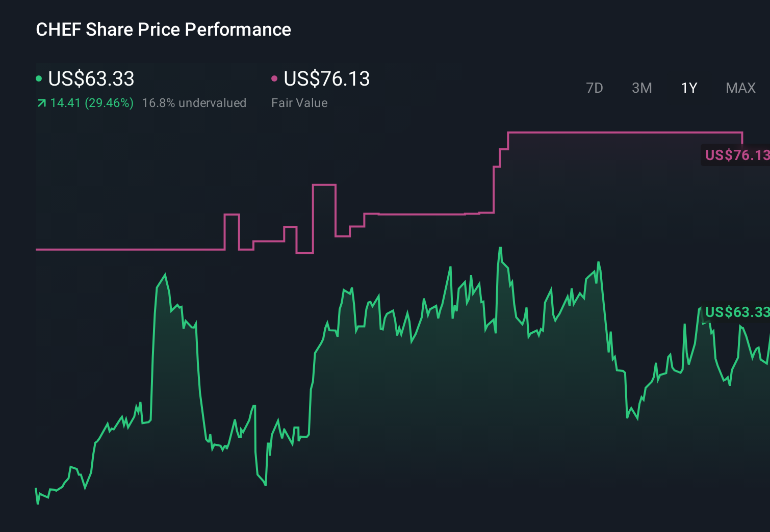Viewport: 770px width, 532px height.
Task: Toggle the green share price legend dot
Action: 39,78
